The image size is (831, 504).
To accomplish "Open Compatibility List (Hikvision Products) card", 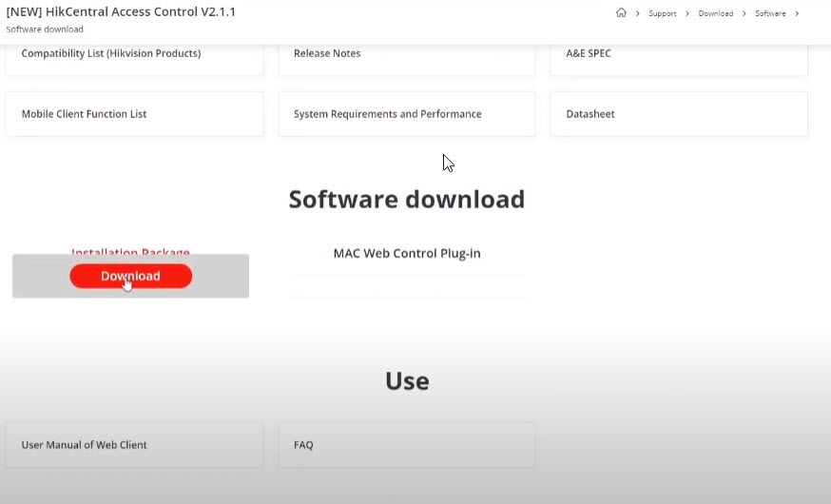I will coord(134,54).
